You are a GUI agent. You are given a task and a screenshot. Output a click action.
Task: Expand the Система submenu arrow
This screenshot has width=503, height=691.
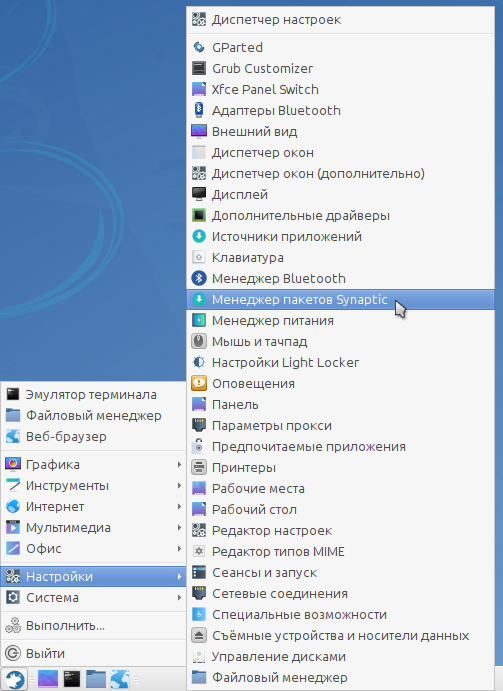(x=179, y=598)
